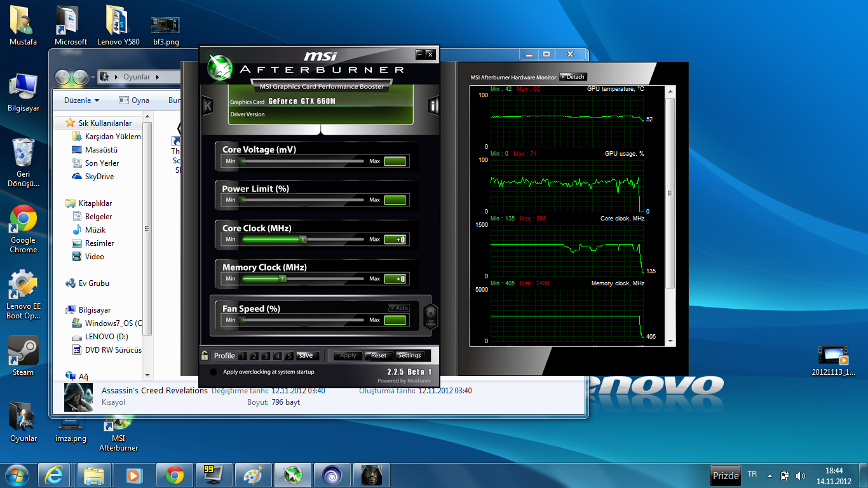Select profile slot 3

point(267,356)
